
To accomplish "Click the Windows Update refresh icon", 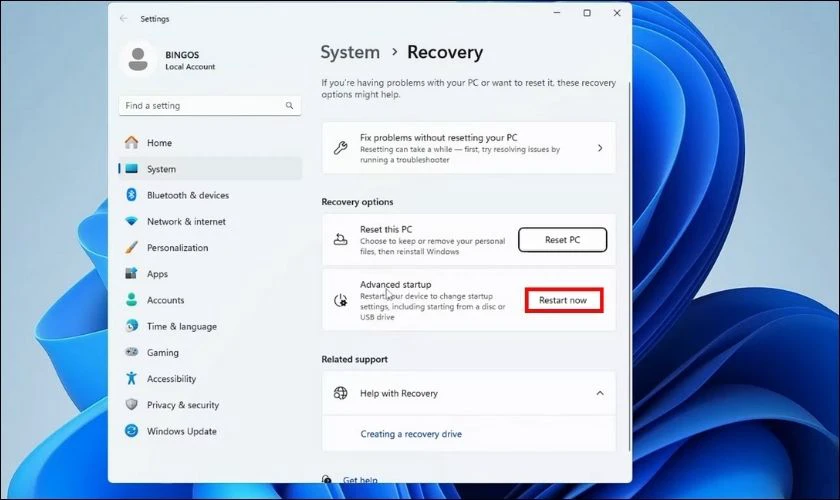I will 131,430.
